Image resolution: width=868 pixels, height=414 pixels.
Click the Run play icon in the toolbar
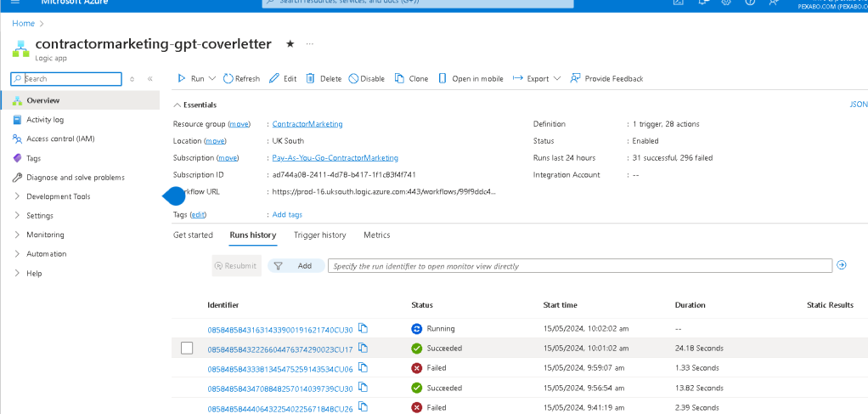pyautogui.click(x=181, y=79)
